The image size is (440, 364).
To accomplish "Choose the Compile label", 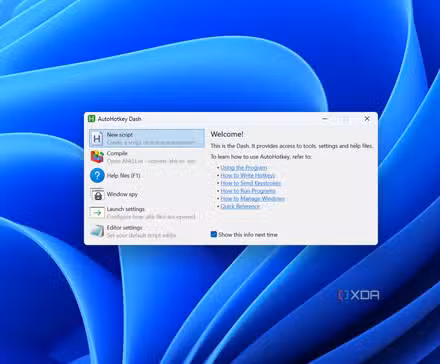I will [117, 153].
